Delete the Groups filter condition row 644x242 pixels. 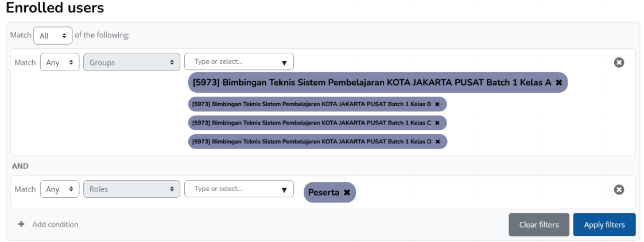pos(619,63)
